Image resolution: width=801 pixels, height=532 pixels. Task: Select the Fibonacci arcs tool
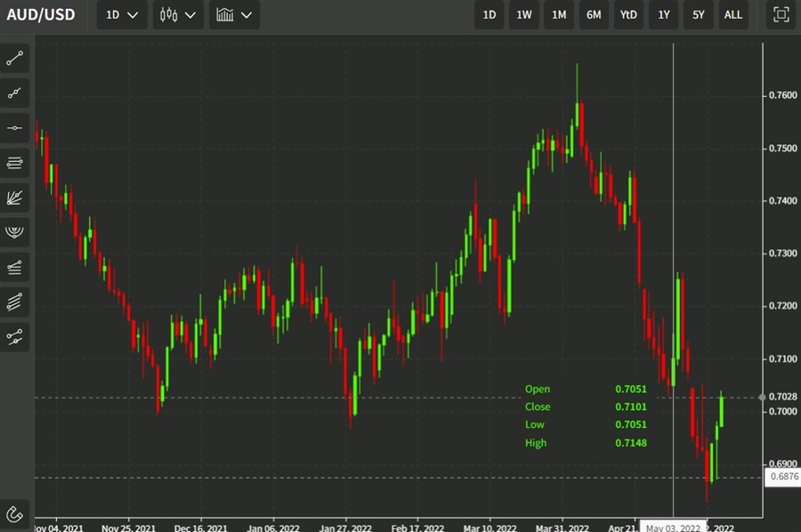(x=14, y=232)
